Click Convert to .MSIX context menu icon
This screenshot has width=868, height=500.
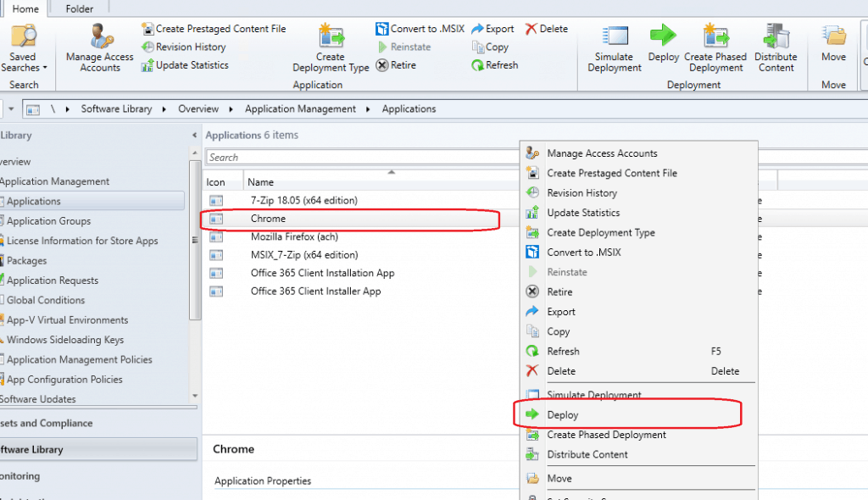click(532, 252)
